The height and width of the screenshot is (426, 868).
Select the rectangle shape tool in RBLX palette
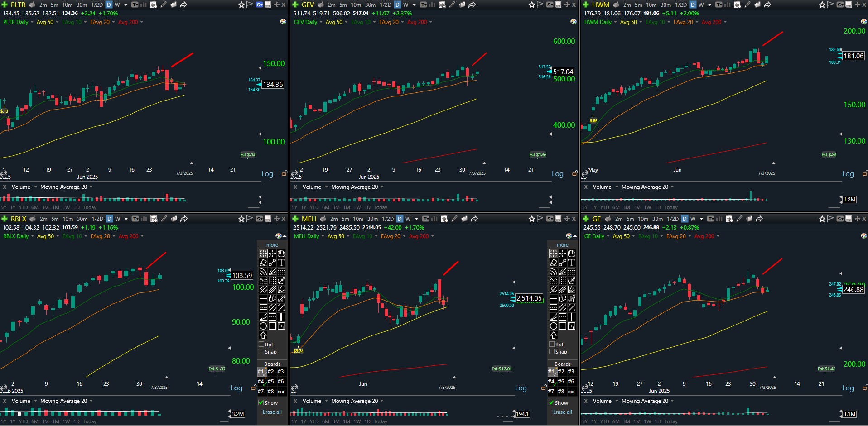coord(272,326)
